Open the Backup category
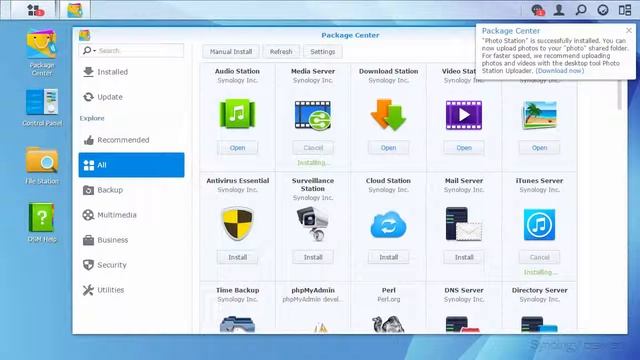This screenshot has width=640, height=360. coord(131,190)
